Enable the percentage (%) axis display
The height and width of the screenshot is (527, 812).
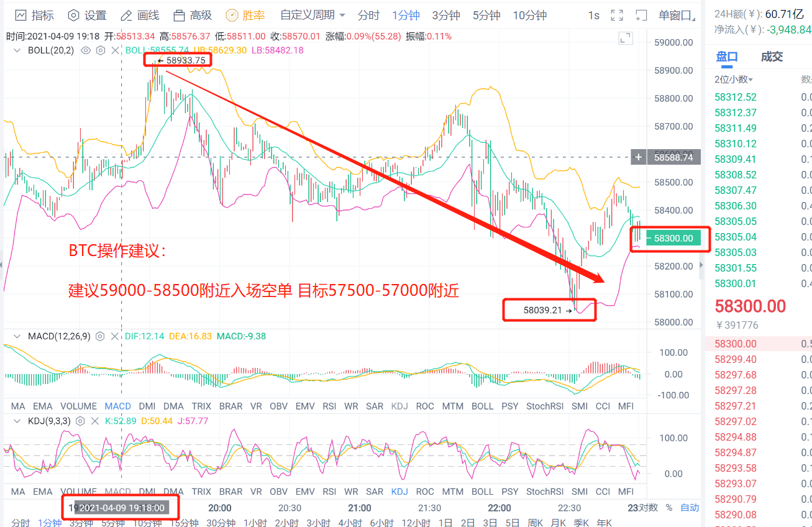pyautogui.click(x=668, y=507)
